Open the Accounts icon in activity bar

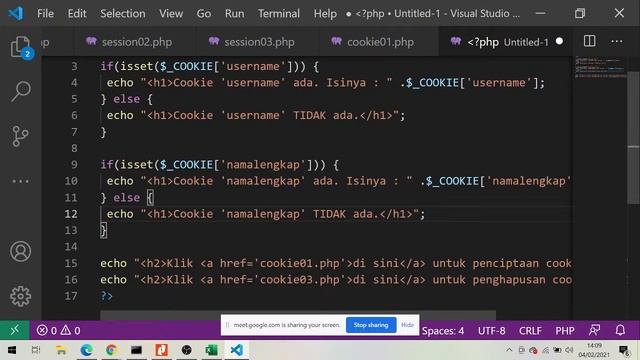click(x=20, y=251)
